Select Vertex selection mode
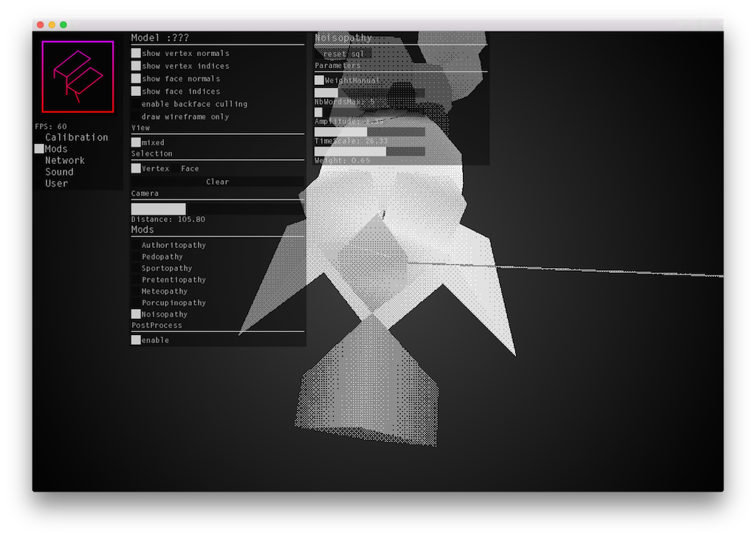Image resolution: width=756 pixels, height=538 pixels. pos(136,168)
